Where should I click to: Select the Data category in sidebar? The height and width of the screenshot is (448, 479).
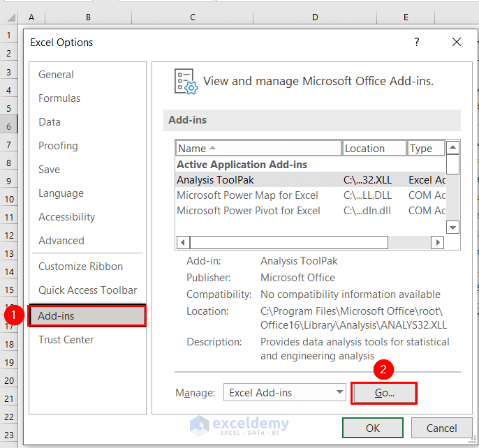50,122
